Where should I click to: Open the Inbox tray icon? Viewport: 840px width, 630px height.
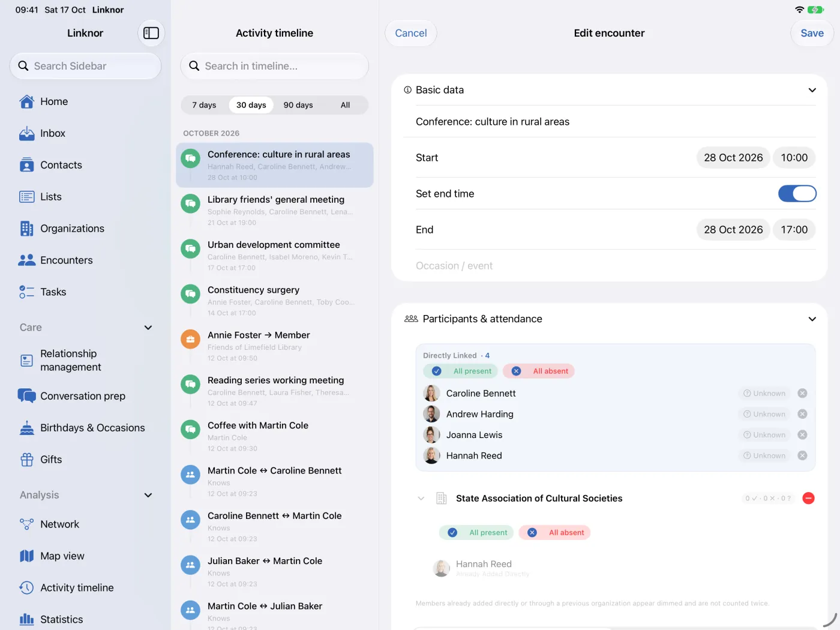click(x=26, y=133)
